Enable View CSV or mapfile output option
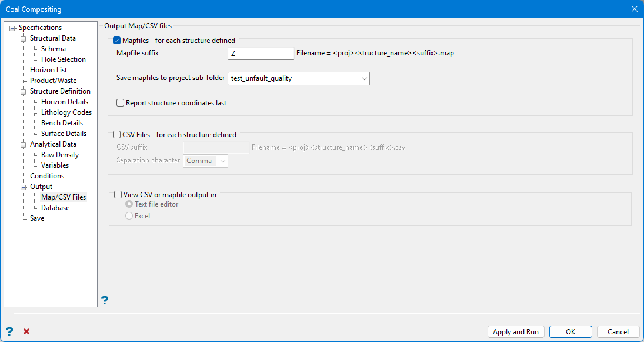 [x=118, y=195]
